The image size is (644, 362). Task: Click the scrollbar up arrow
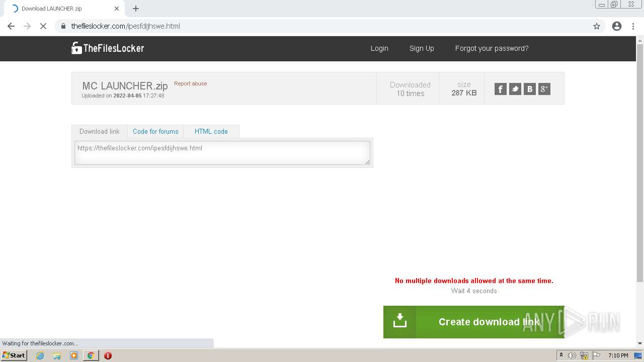640,40
